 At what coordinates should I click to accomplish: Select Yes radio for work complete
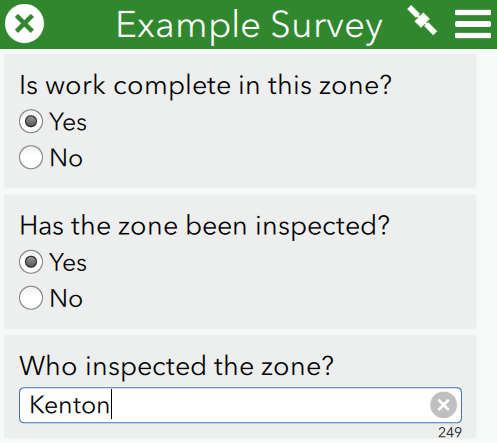click(31, 121)
